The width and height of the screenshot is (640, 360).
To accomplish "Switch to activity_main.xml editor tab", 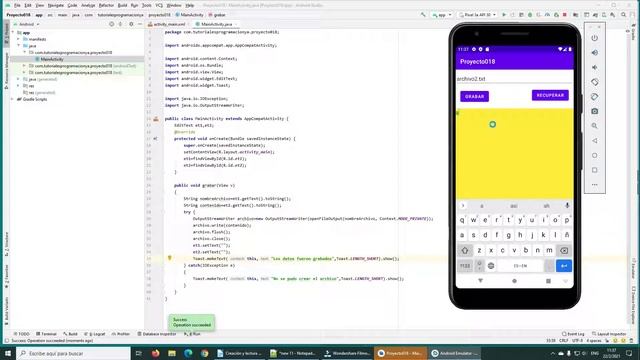I will (x=169, y=24).
